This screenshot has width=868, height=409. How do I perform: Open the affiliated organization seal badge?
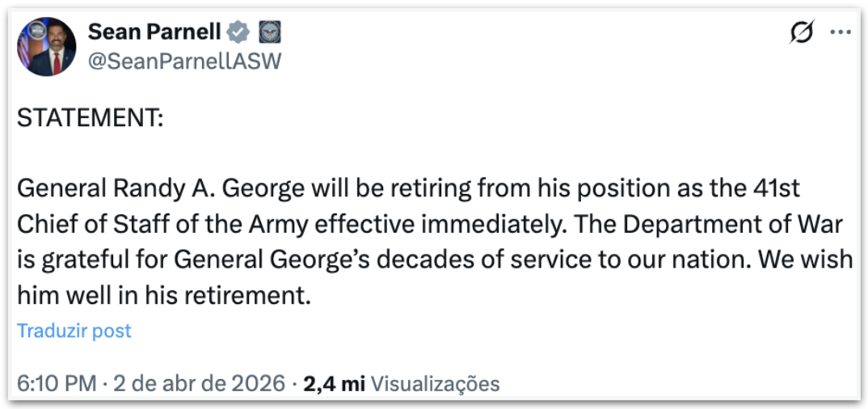point(268,33)
